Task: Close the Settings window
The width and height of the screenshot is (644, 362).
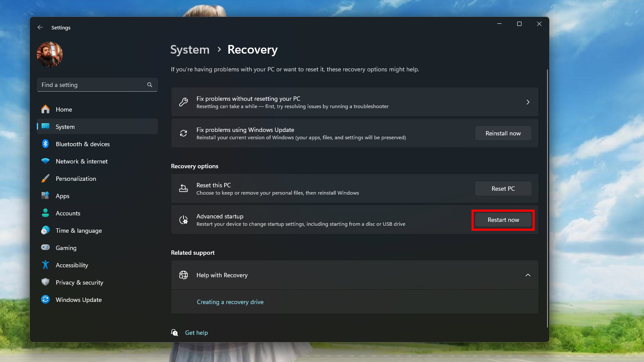Action: [x=539, y=24]
